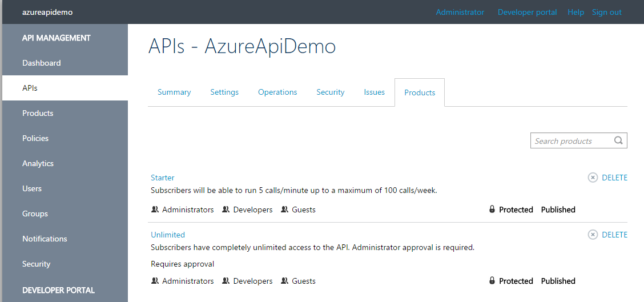The width and height of the screenshot is (644, 302).
Task: Click the Guests group icon under Unlimited
Action: point(285,281)
